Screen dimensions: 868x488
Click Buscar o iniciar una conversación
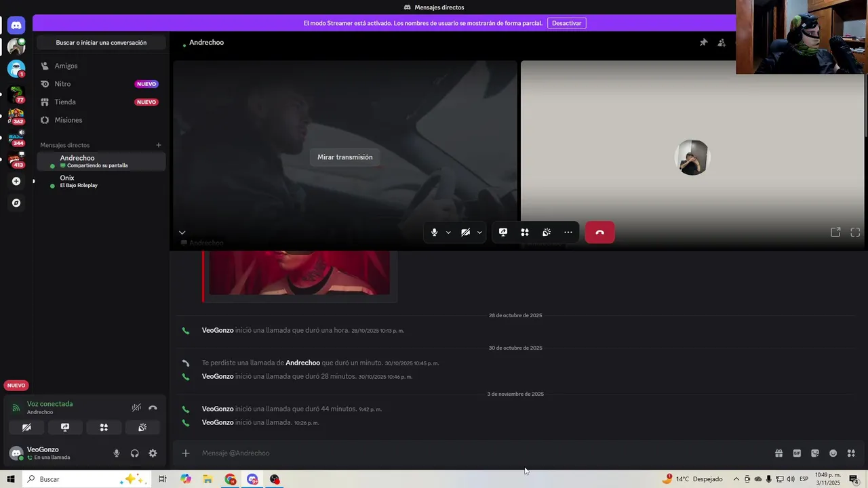coord(101,43)
